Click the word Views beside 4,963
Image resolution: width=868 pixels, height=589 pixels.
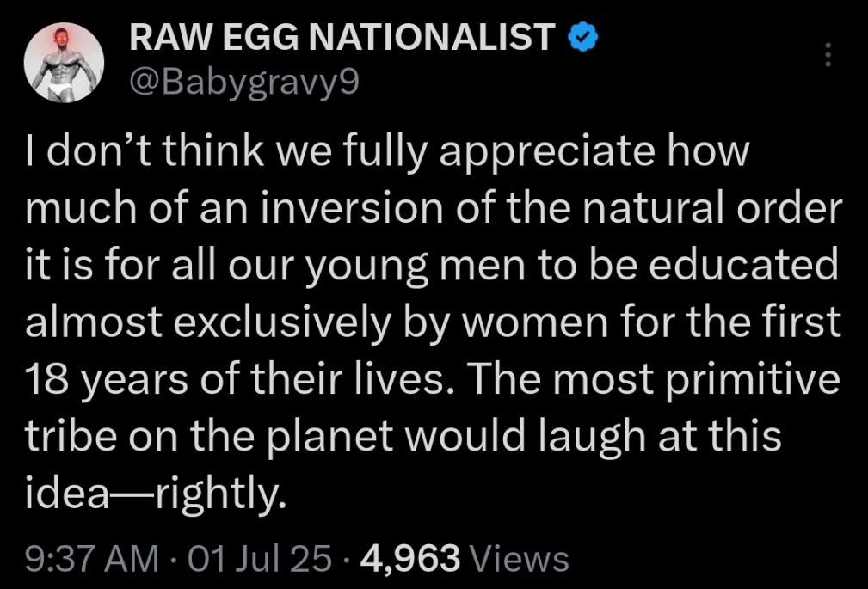click(520, 558)
